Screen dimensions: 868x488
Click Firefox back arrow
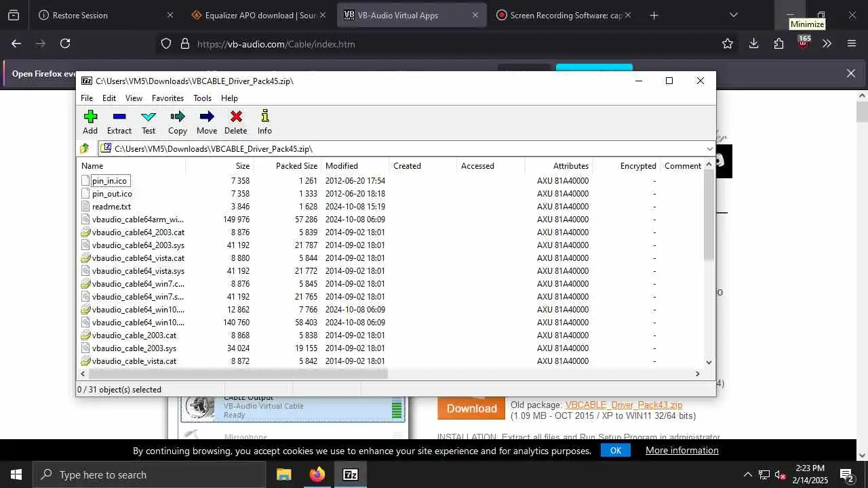click(x=16, y=43)
